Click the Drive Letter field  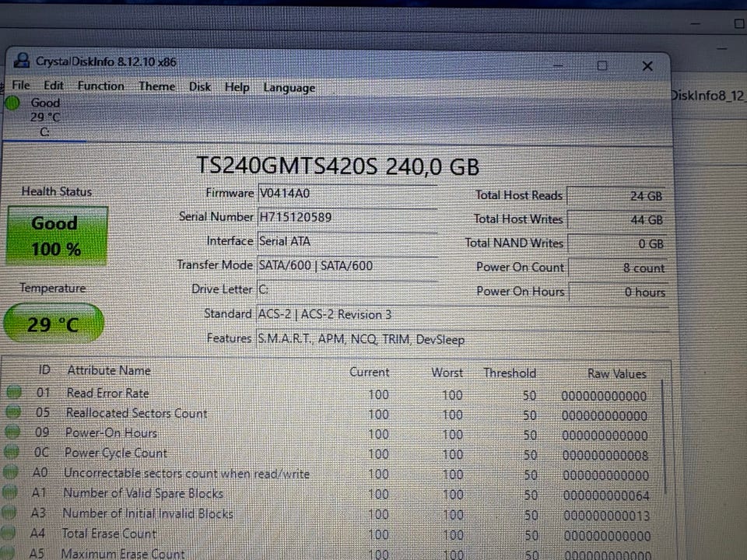pyautogui.click(x=347, y=289)
